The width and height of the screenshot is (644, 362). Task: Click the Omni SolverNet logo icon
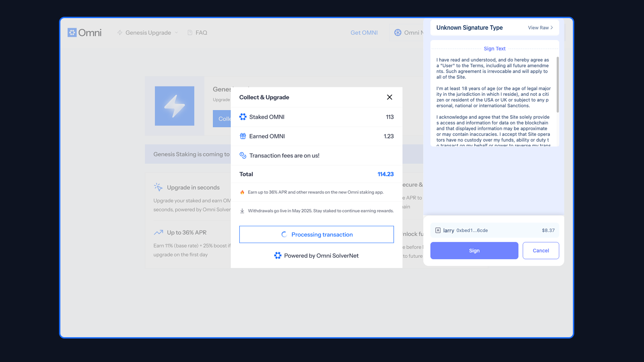pyautogui.click(x=278, y=255)
